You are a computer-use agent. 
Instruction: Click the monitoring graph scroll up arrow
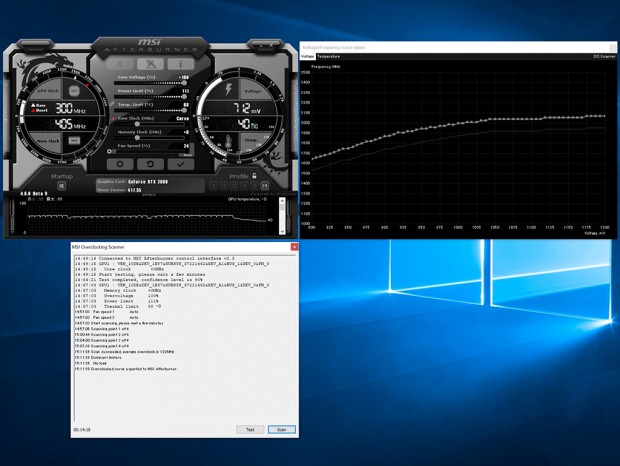[x=282, y=201]
